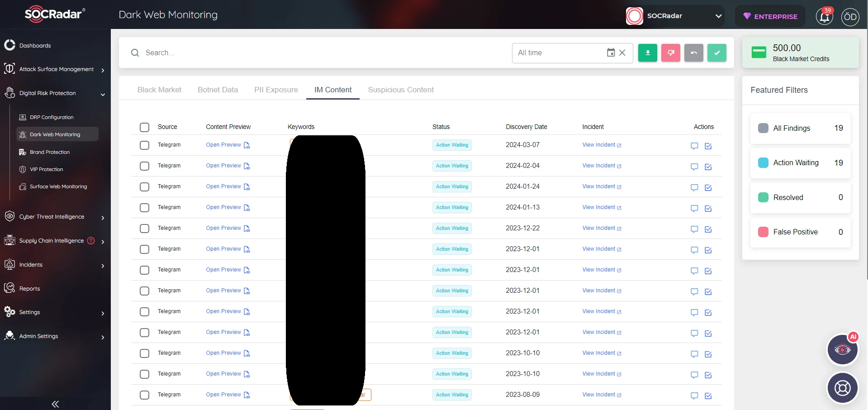Viewport: 868px width, 410px height.
Task: Check the checkbox for the 2024-01-24 row
Action: (x=144, y=187)
